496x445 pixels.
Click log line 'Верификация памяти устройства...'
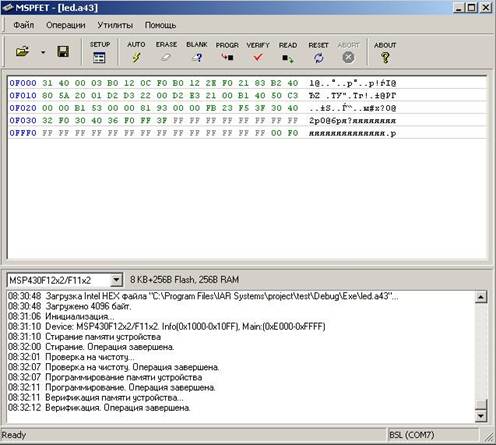coord(96,398)
